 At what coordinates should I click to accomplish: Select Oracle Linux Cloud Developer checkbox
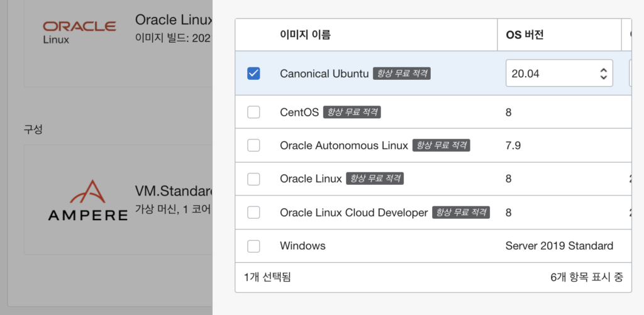click(253, 213)
